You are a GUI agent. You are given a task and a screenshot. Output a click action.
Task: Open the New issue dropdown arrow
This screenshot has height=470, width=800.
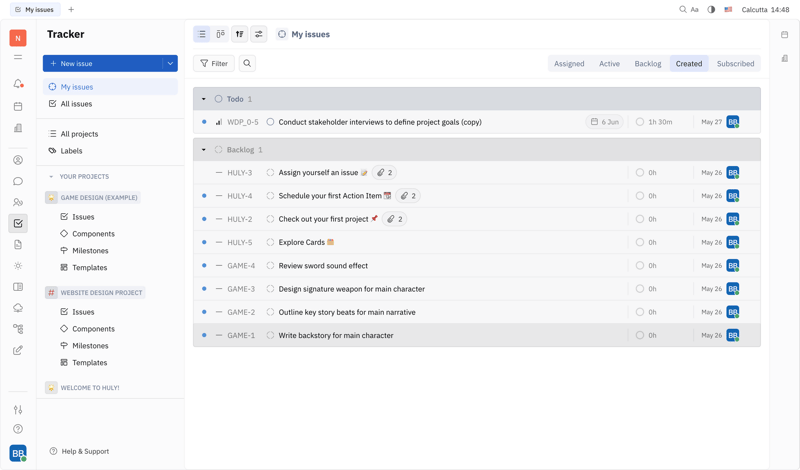pos(170,63)
